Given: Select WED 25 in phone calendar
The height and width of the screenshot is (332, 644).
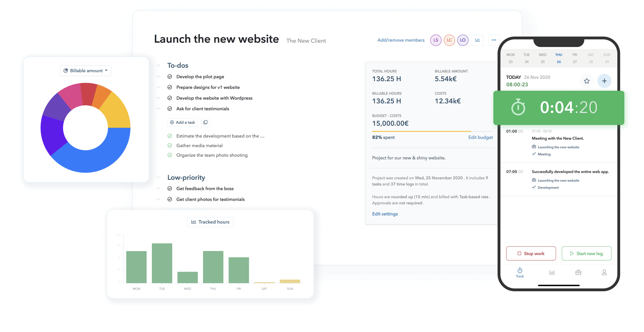Looking at the screenshot, I should (x=542, y=58).
